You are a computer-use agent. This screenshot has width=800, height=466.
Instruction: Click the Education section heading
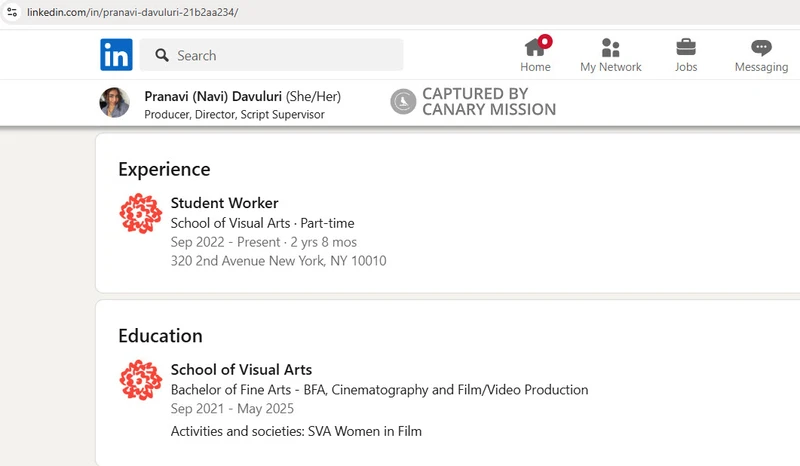click(160, 336)
